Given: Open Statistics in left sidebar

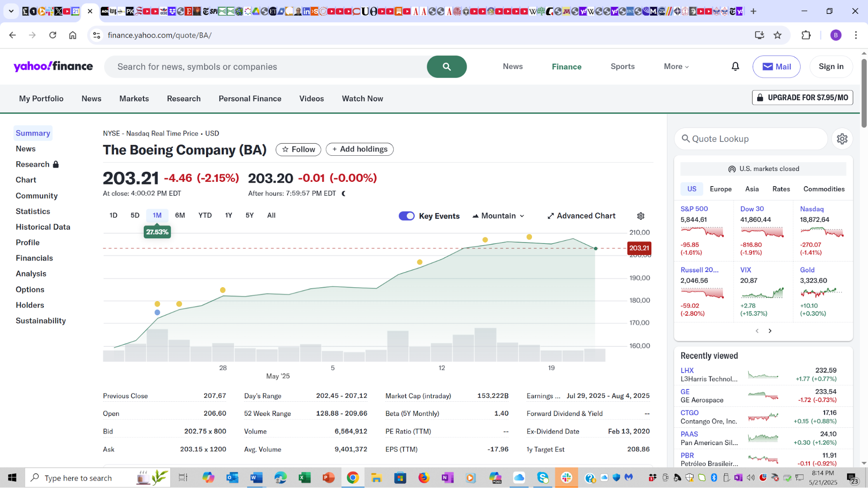Looking at the screenshot, I should [x=33, y=212].
